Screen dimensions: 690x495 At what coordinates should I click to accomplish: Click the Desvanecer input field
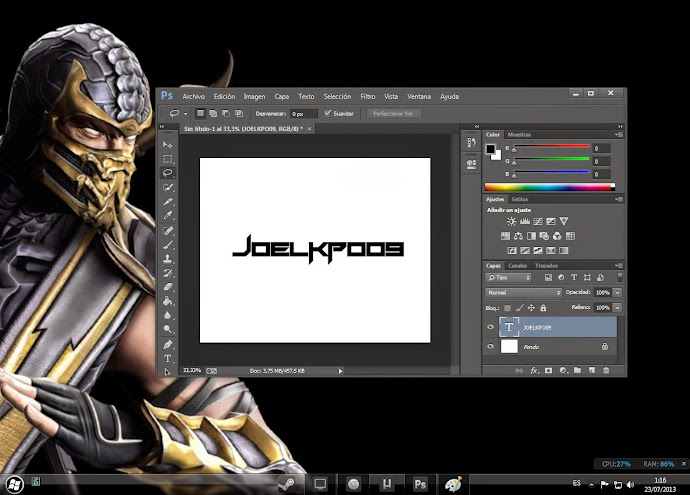[x=303, y=114]
